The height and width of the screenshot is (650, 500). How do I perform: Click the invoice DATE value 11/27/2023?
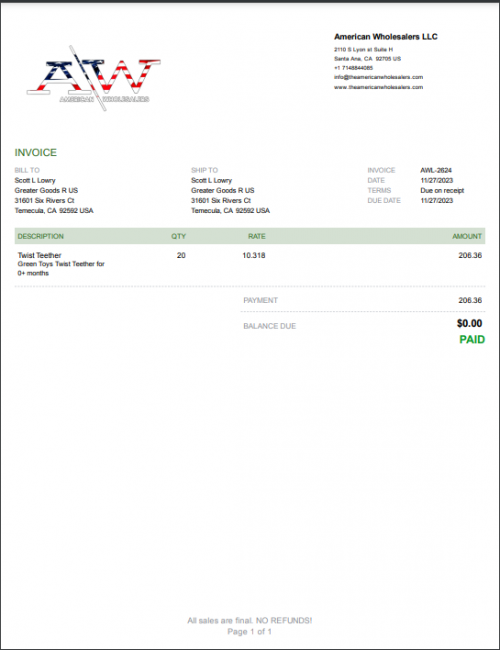pos(437,180)
